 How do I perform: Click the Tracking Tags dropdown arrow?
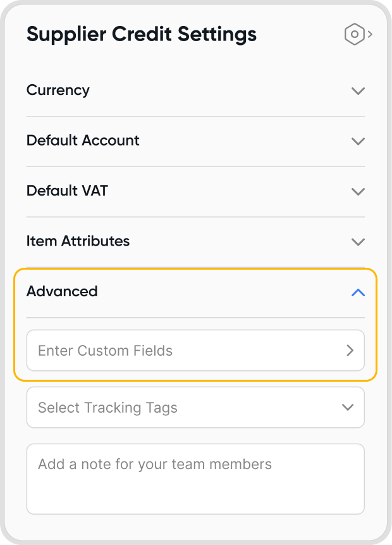348,408
